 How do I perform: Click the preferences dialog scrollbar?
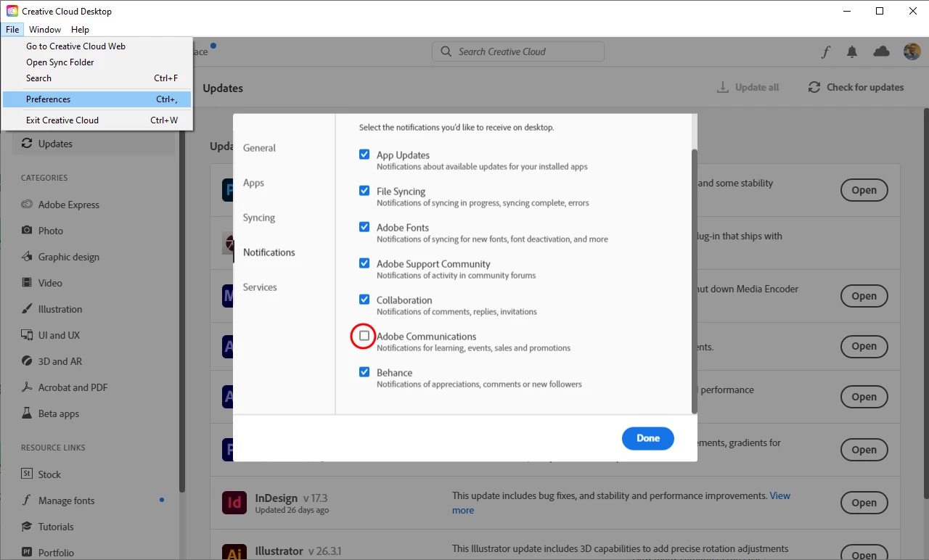pyautogui.click(x=695, y=281)
